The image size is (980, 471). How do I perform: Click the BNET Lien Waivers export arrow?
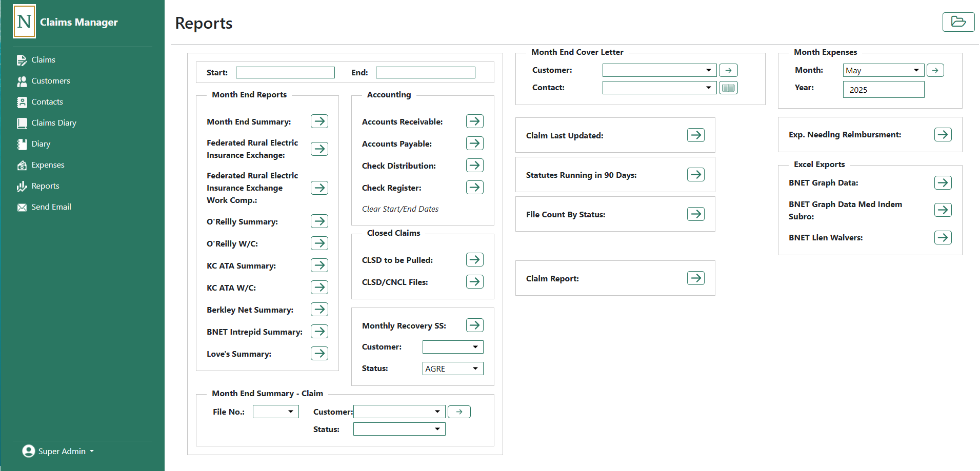(943, 238)
